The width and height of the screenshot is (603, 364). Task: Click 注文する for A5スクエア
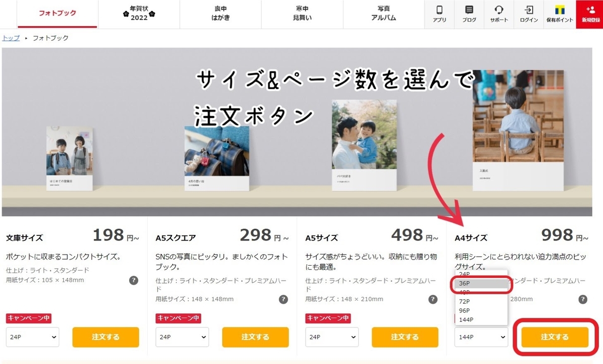(255, 337)
